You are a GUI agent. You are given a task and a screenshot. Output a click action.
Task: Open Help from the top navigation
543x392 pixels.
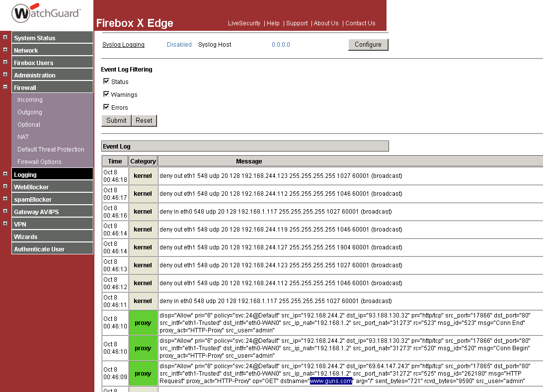[x=273, y=23]
